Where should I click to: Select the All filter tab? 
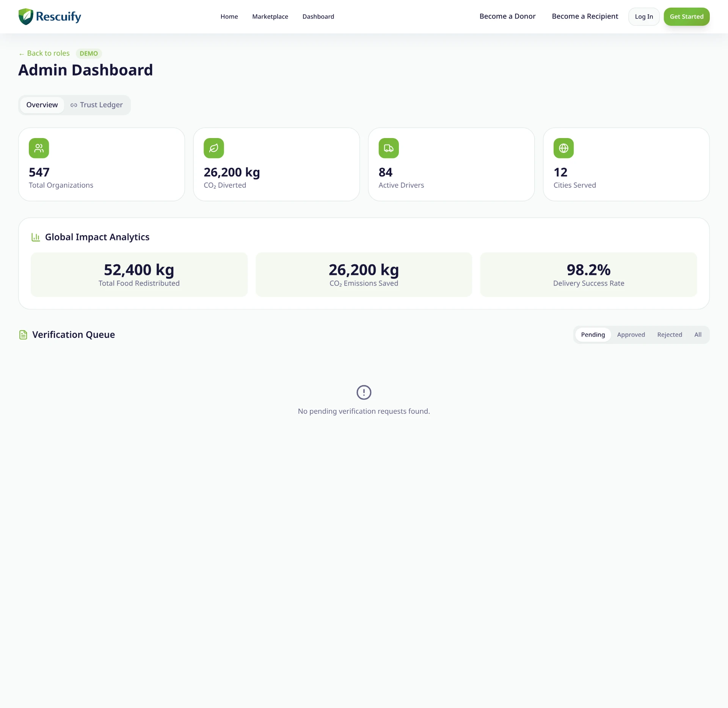[x=698, y=335]
